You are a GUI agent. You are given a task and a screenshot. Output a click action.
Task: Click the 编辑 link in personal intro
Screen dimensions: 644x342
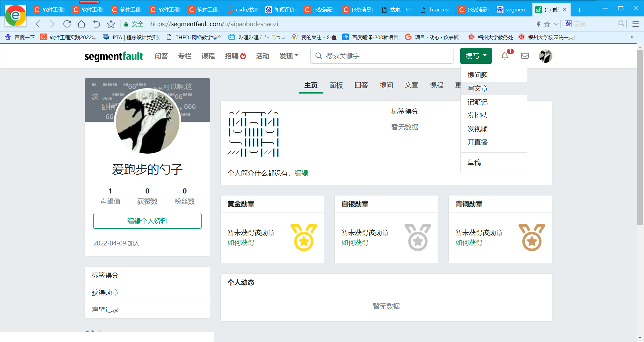(301, 173)
